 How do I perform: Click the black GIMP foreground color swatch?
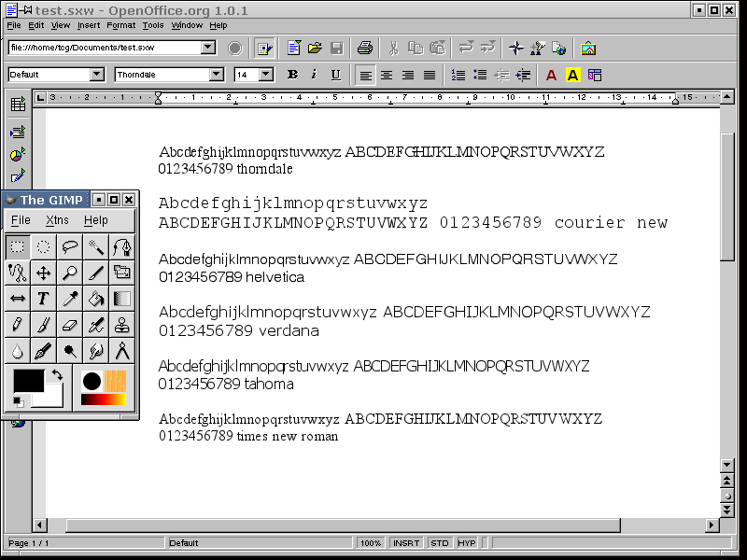[x=29, y=381]
